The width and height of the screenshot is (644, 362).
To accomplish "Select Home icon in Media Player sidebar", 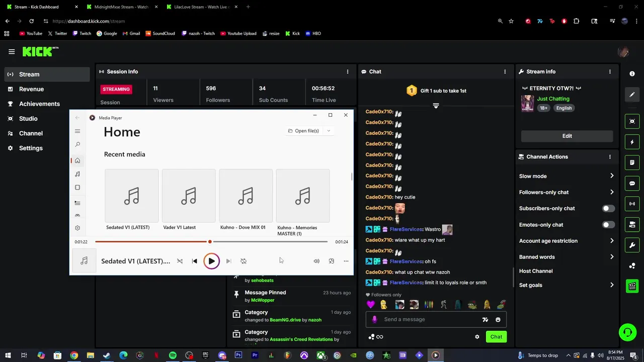I will coord(77,160).
